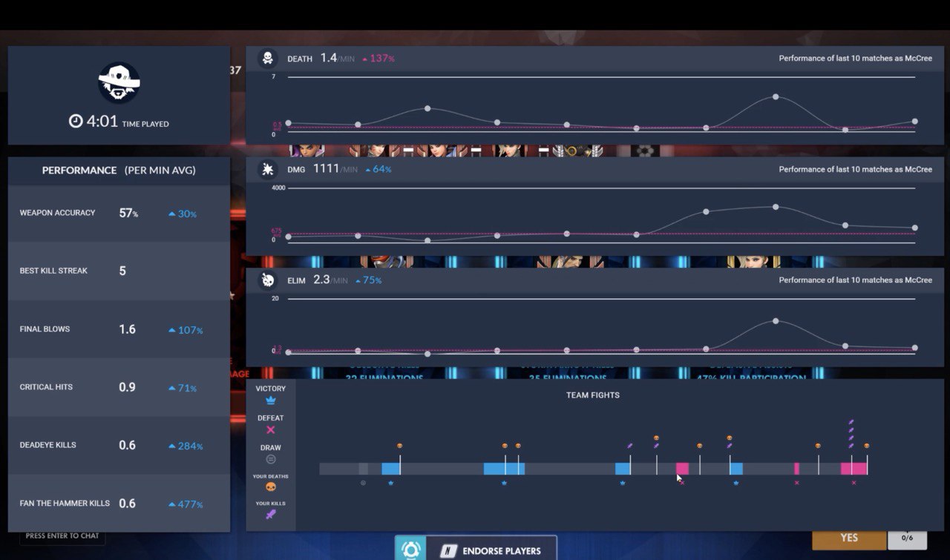Select the first blue victory segment in timeline
The image size is (950, 560).
click(x=390, y=469)
